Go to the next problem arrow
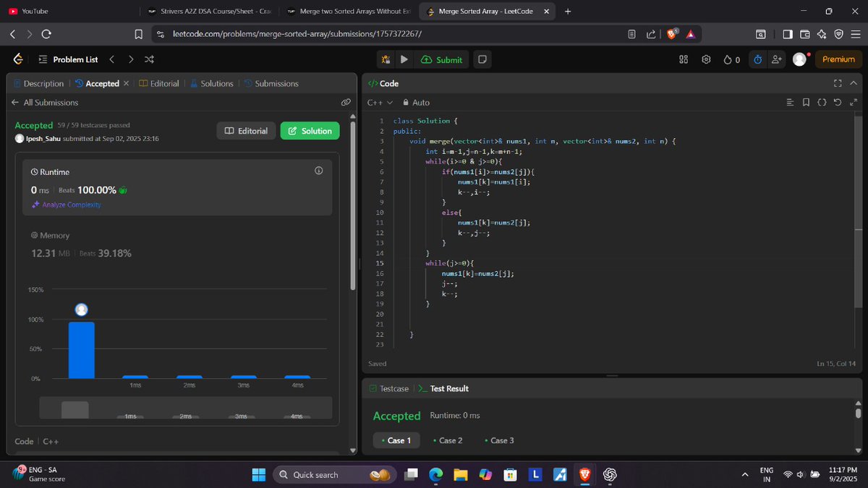This screenshot has height=488, width=868. click(x=130, y=59)
